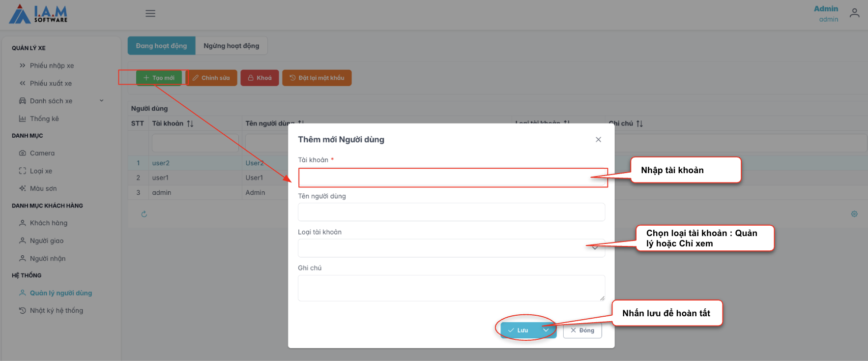The width and height of the screenshot is (868, 361).
Task: Sort by Ghi chú column arrows
Action: coord(639,123)
